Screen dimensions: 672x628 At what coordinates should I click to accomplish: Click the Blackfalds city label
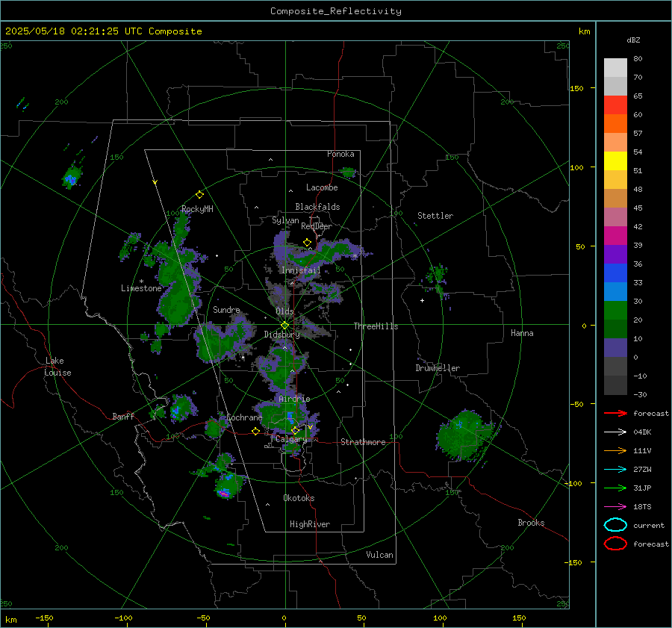point(317,207)
